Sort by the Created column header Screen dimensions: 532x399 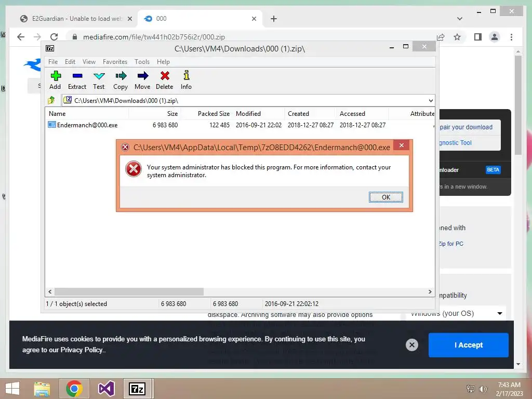[311, 114]
